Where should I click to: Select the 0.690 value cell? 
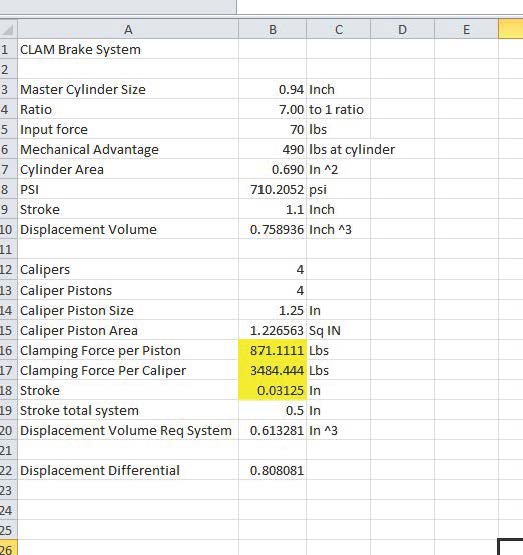click(272, 169)
